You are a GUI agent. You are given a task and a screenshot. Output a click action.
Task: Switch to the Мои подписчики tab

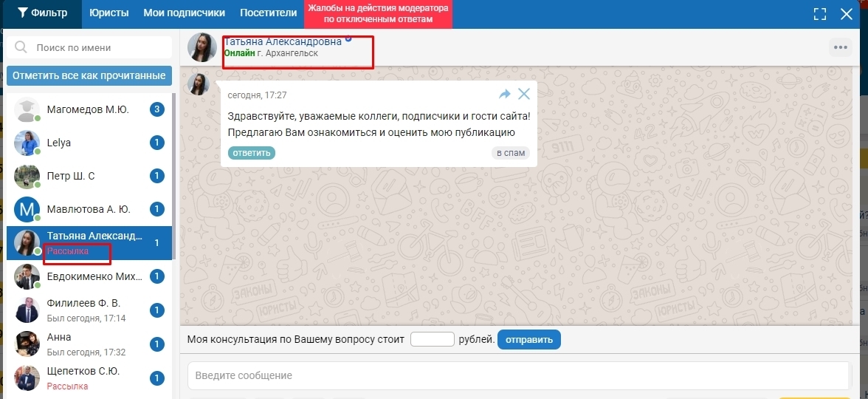(x=185, y=13)
